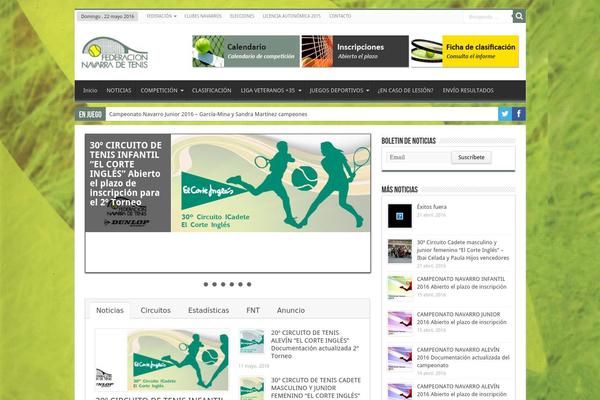Open Campeonato Navarro Infantil 2016 link
This screenshot has width=600, height=400.
(461, 283)
